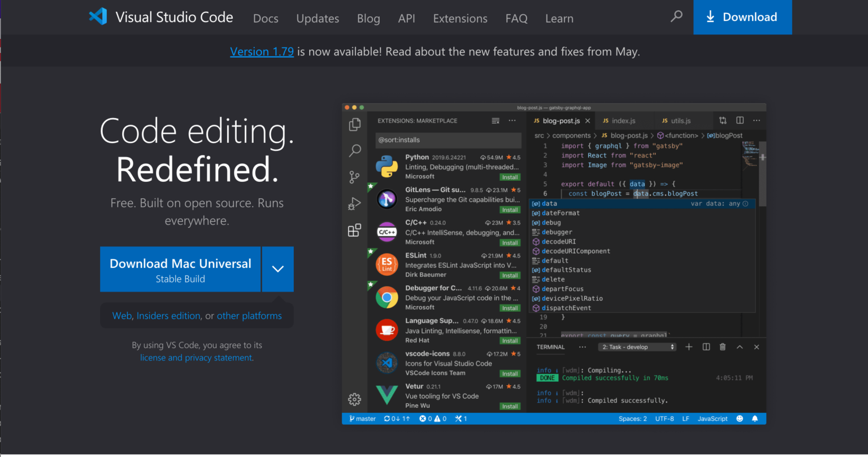
Task: Install the Python extension
Action: pos(510,177)
